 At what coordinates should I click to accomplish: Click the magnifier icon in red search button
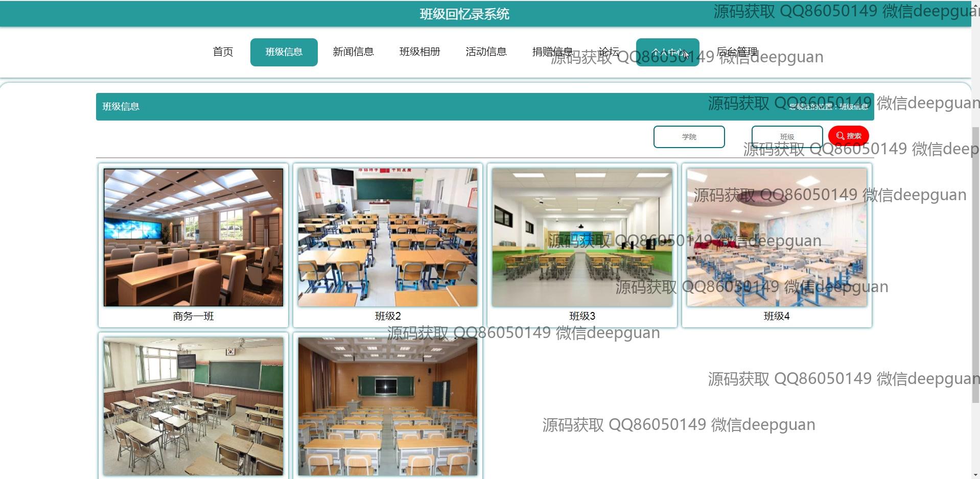pos(840,136)
